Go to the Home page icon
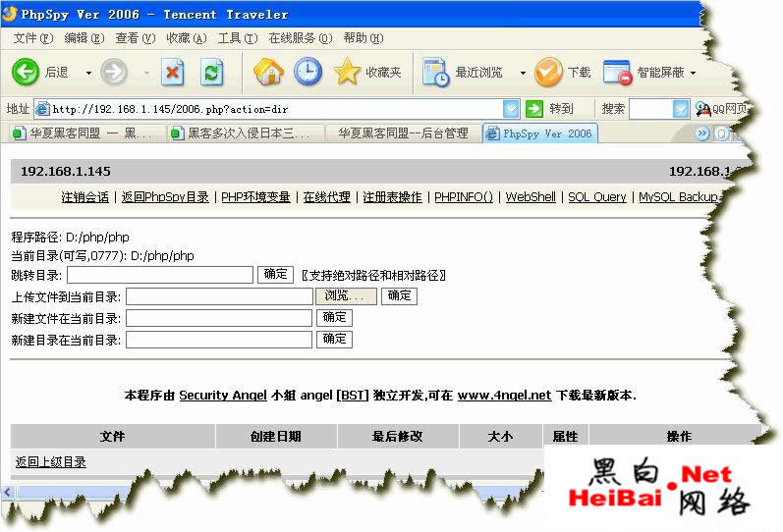783x532 pixels. pyautogui.click(x=268, y=72)
